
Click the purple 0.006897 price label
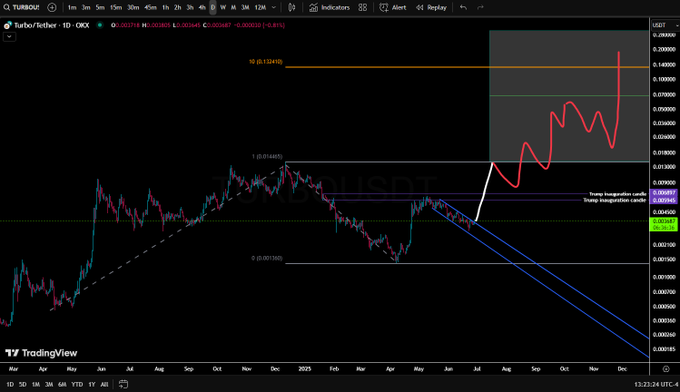click(664, 193)
